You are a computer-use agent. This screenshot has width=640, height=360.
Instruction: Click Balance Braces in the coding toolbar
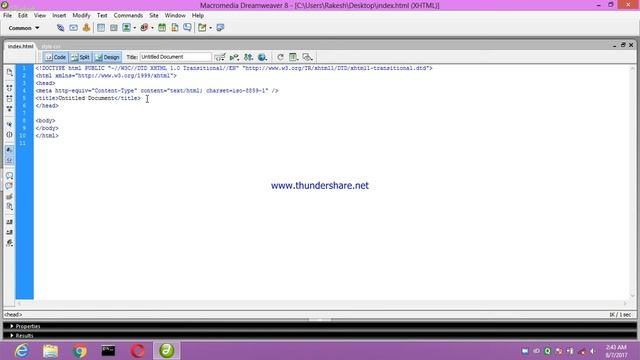point(9,135)
